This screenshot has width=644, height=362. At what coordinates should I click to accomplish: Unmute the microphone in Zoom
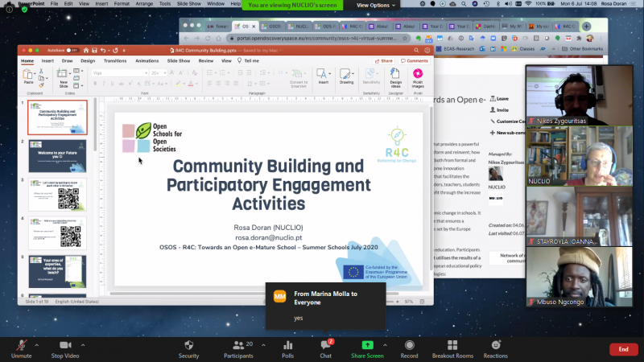22,346
